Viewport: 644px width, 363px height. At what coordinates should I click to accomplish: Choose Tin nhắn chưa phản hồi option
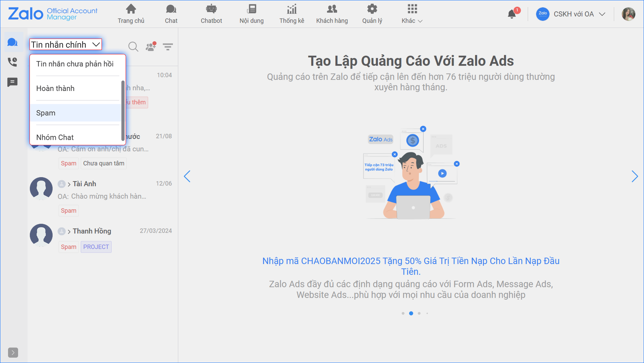[x=75, y=64]
